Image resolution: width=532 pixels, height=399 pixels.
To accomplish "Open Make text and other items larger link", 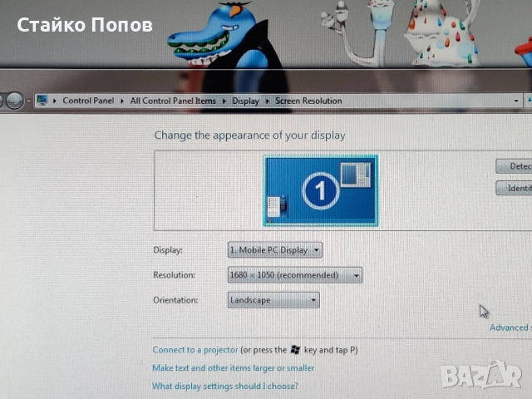I will coord(233,367).
